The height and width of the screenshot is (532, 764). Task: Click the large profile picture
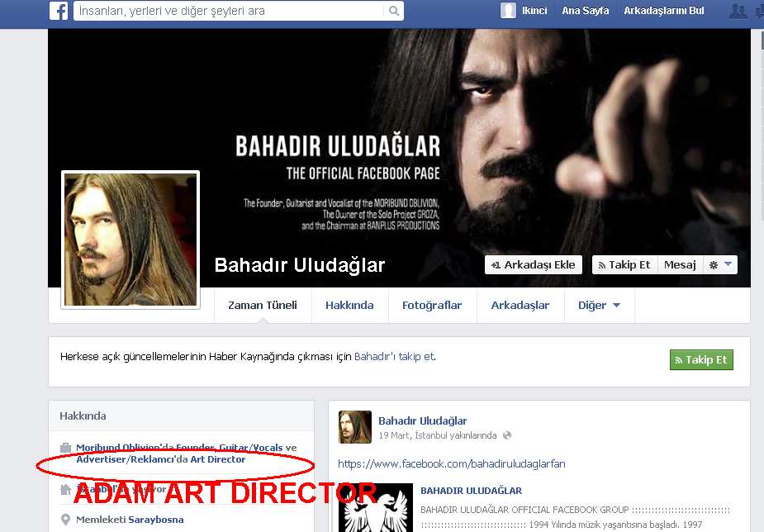pos(130,240)
